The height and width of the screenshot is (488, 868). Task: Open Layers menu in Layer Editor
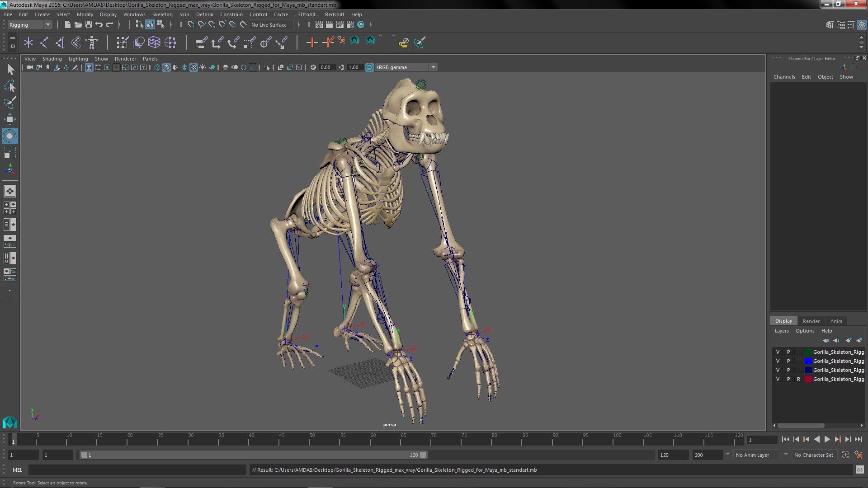(x=782, y=331)
